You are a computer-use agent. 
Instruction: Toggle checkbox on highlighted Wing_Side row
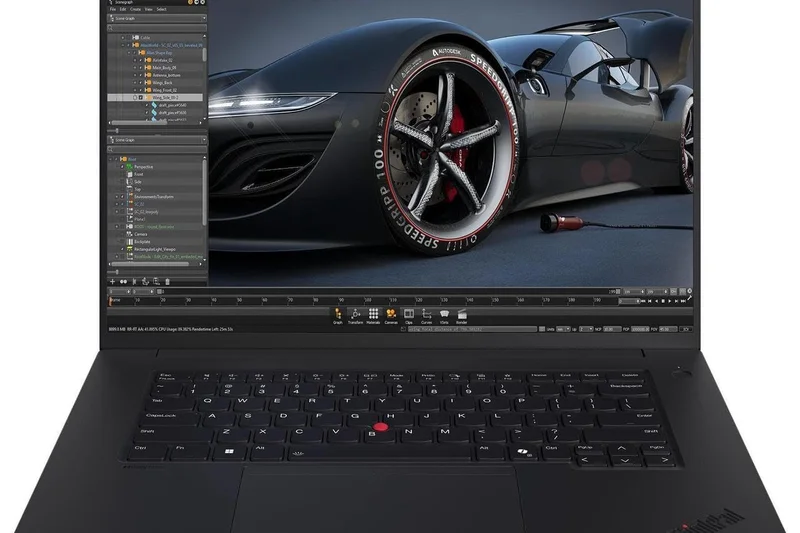(141, 97)
